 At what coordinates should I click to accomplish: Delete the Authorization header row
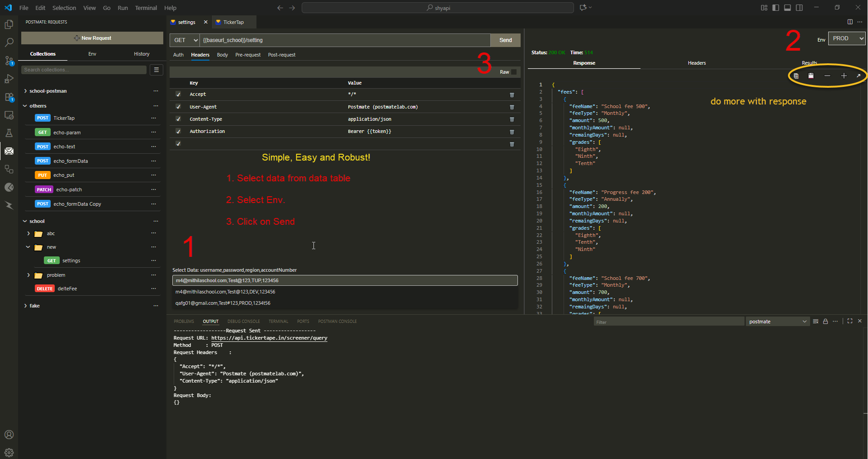point(512,132)
